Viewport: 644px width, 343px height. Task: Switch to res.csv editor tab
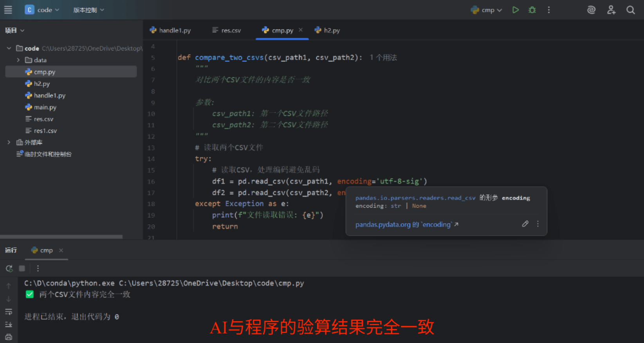pos(226,30)
